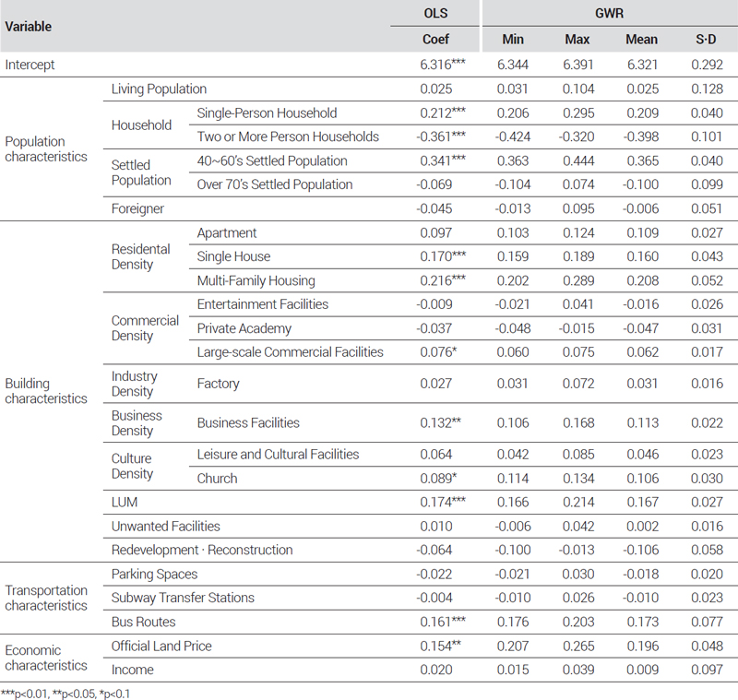The height and width of the screenshot is (700, 738).
Task: Click the Economic characteristics category cell
Action: (x=47, y=658)
